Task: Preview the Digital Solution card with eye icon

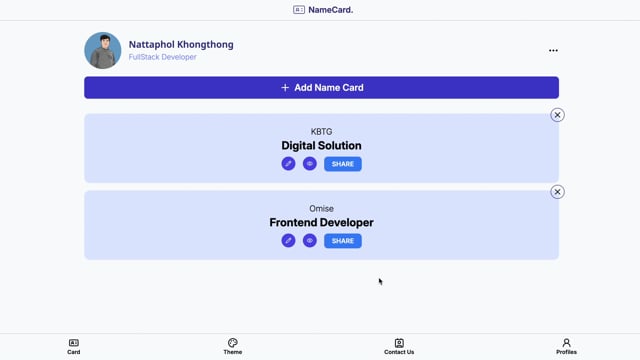Action: [310, 164]
